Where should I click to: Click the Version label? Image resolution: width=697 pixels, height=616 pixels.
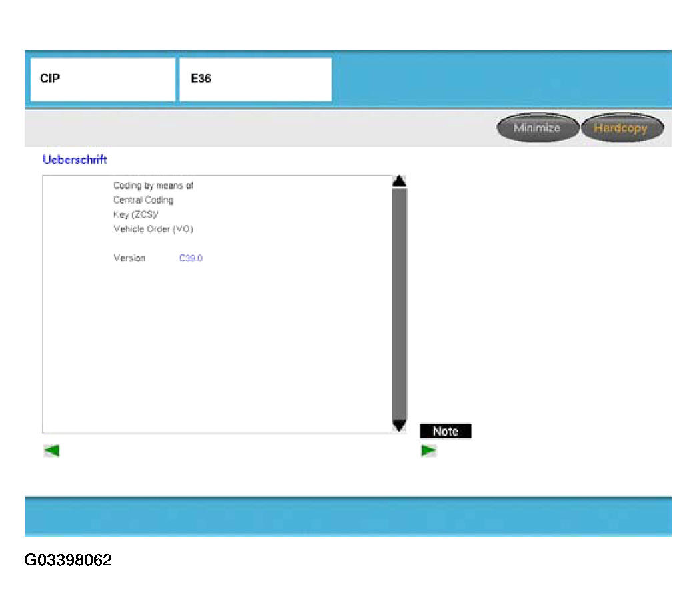129,258
